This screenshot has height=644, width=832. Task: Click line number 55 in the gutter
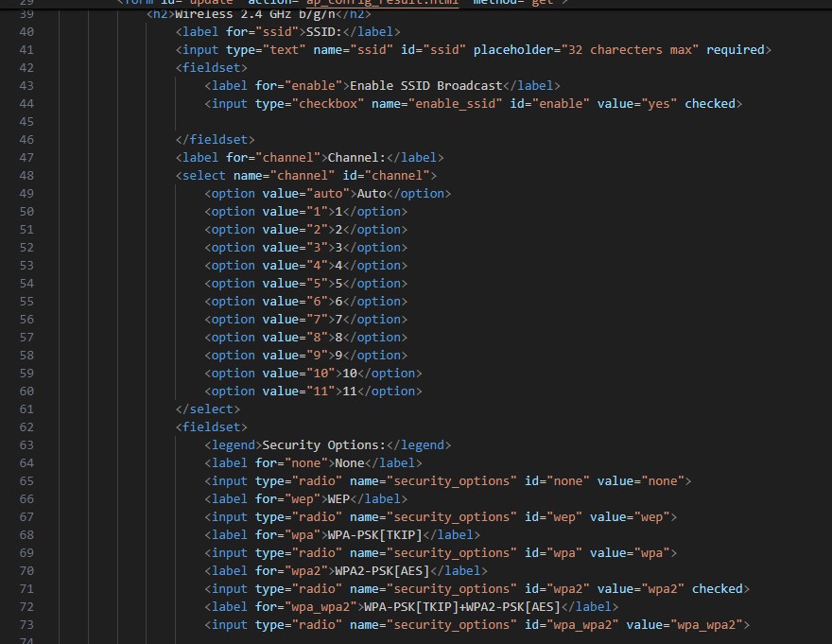pos(26,302)
